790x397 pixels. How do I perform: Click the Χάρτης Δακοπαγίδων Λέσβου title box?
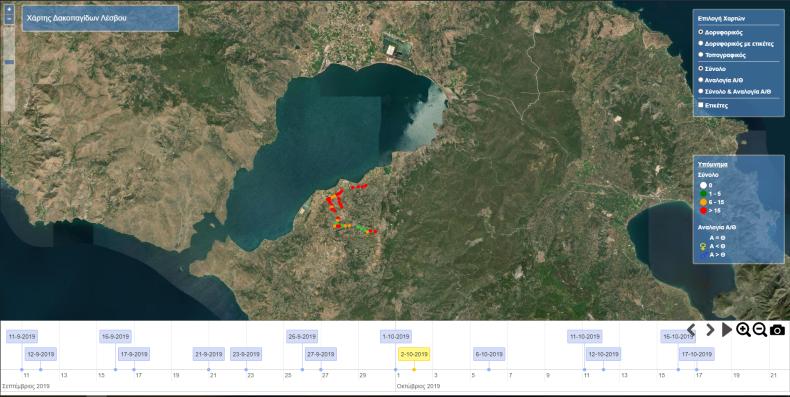coord(100,19)
